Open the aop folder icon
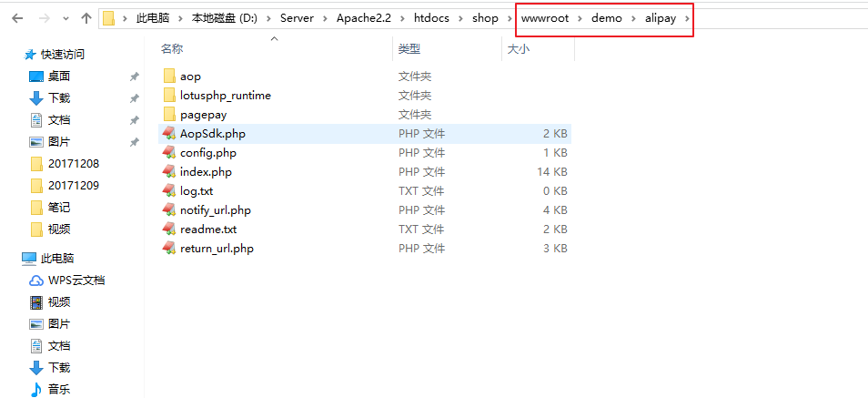 169,77
